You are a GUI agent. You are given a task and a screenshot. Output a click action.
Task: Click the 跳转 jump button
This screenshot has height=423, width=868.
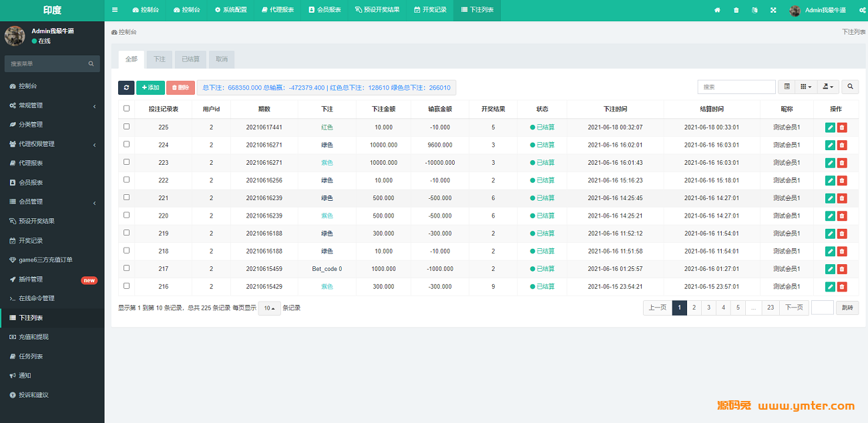coord(847,308)
